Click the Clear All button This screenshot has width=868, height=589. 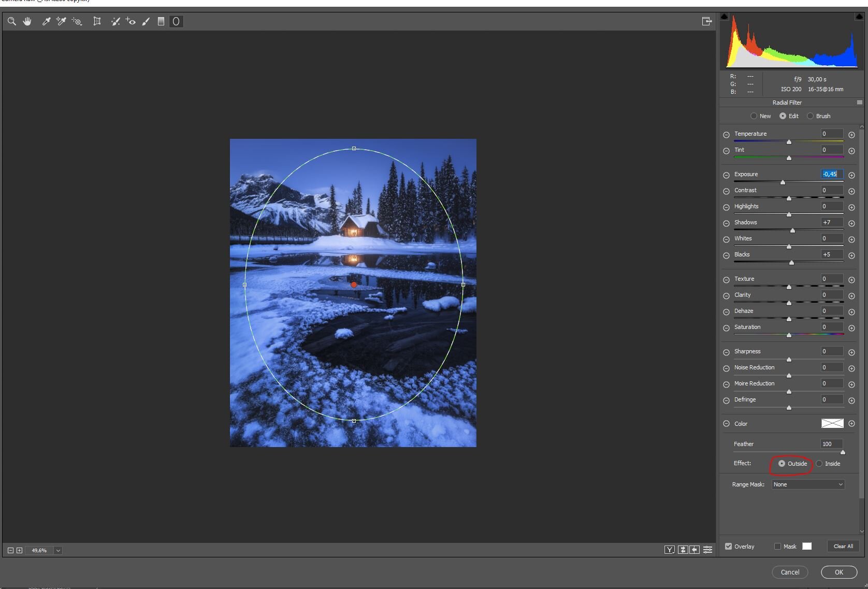tap(843, 546)
